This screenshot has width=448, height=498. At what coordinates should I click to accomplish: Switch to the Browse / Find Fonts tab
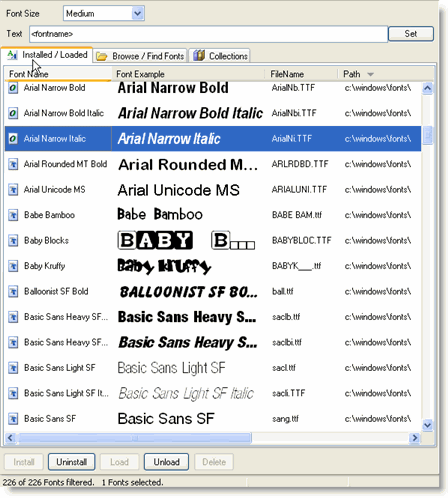[140, 56]
